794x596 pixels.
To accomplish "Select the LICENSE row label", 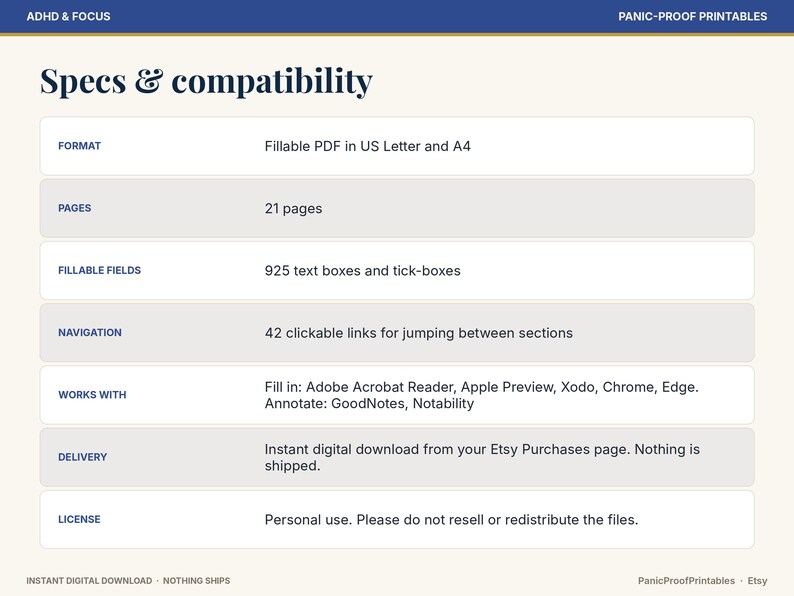I will point(79,520).
